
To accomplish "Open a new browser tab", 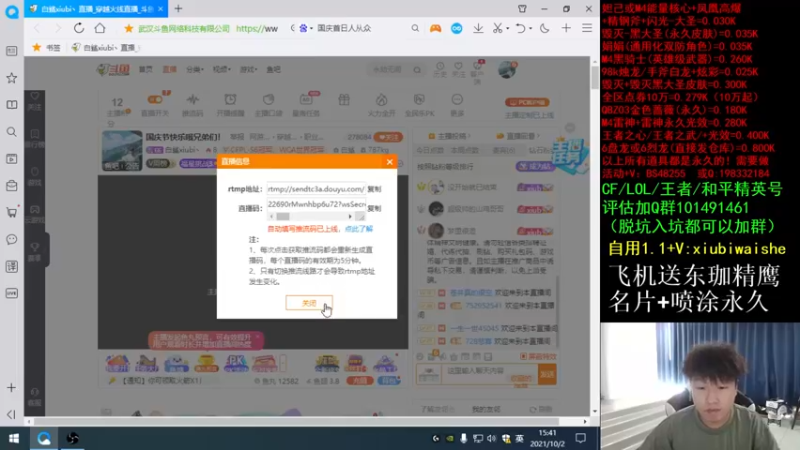I will pos(178,9).
